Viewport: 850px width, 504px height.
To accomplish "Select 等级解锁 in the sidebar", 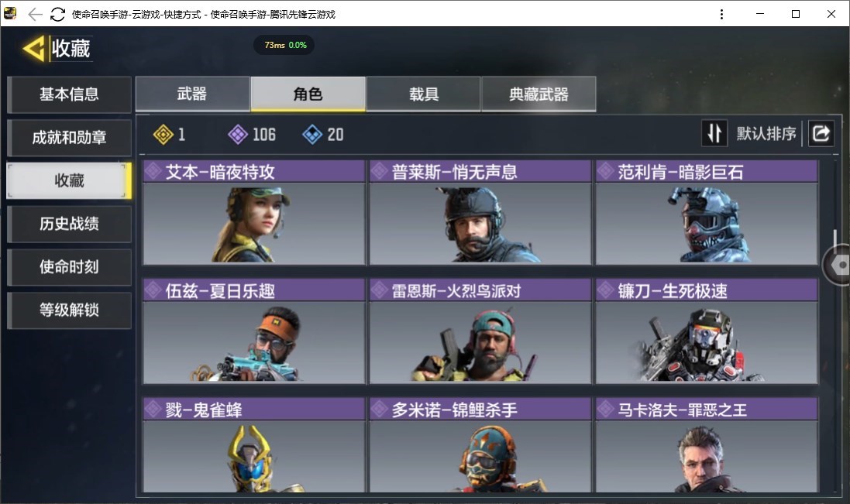I will (70, 310).
